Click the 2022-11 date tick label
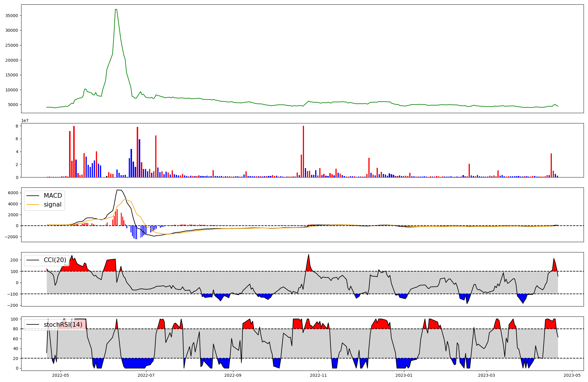The height and width of the screenshot is (382, 588). (x=318, y=375)
